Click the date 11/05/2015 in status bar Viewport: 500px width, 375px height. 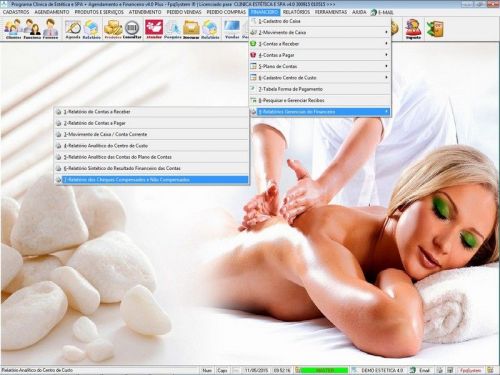(x=256, y=370)
